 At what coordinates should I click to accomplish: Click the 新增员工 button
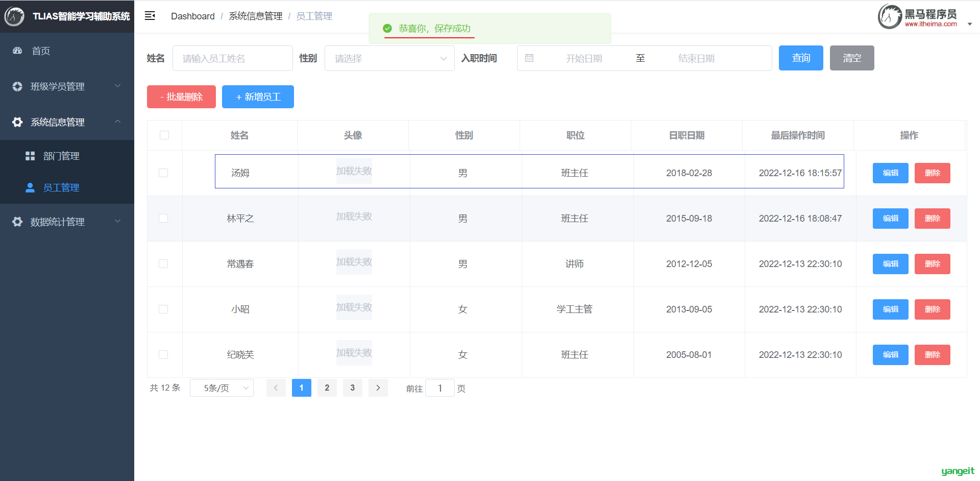point(258,97)
